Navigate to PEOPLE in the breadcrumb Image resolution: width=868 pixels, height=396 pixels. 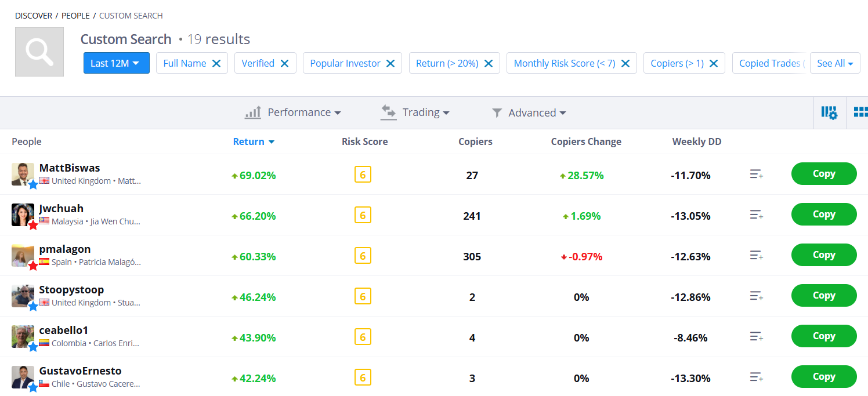(75, 16)
